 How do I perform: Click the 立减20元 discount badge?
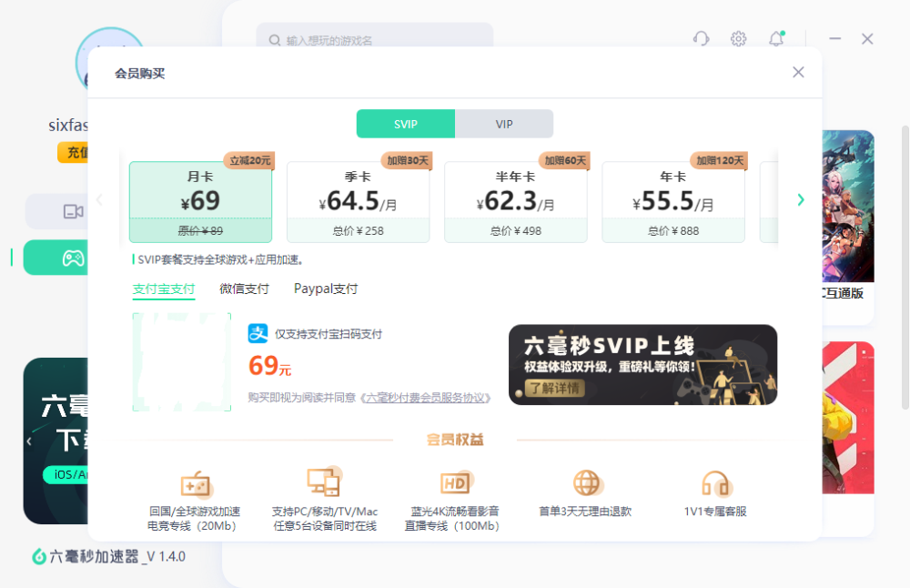249,161
